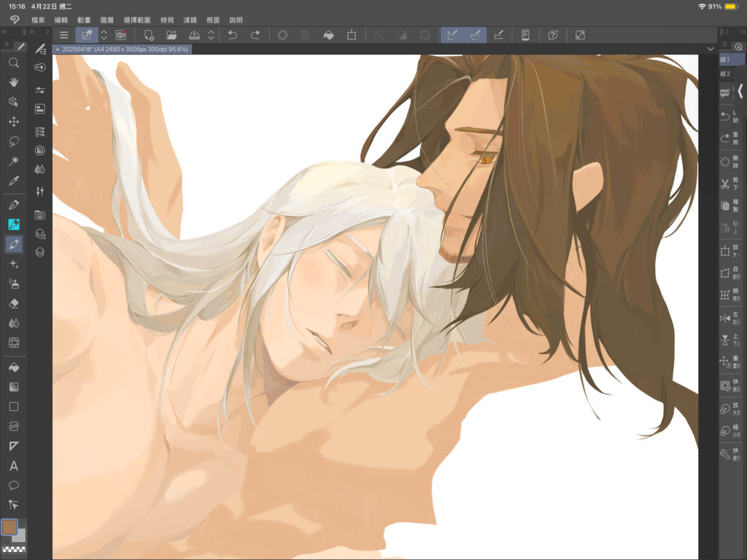Open the 濾鏡 menu

[x=190, y=20]
